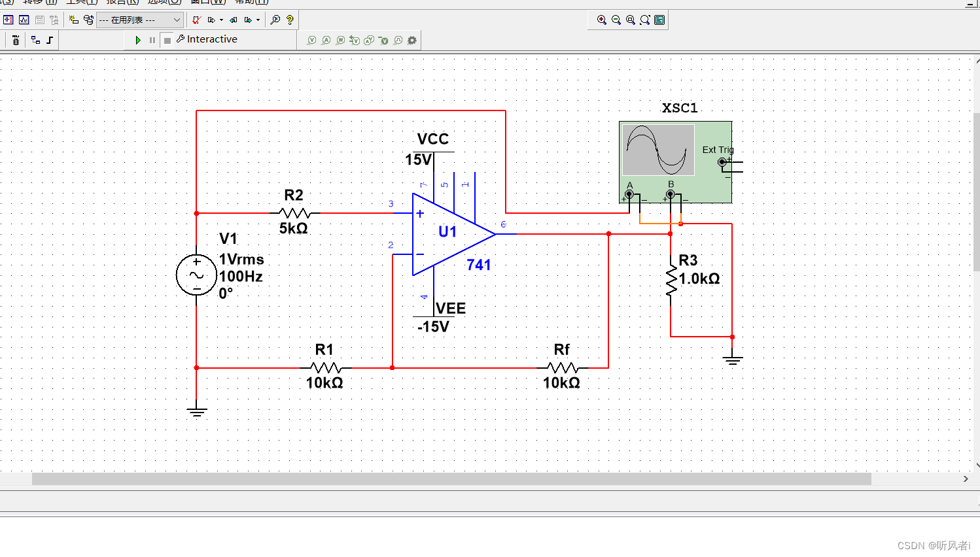980x557 pixels.
Task: Open the grapher view icon
Action: [x=24, y=20]
